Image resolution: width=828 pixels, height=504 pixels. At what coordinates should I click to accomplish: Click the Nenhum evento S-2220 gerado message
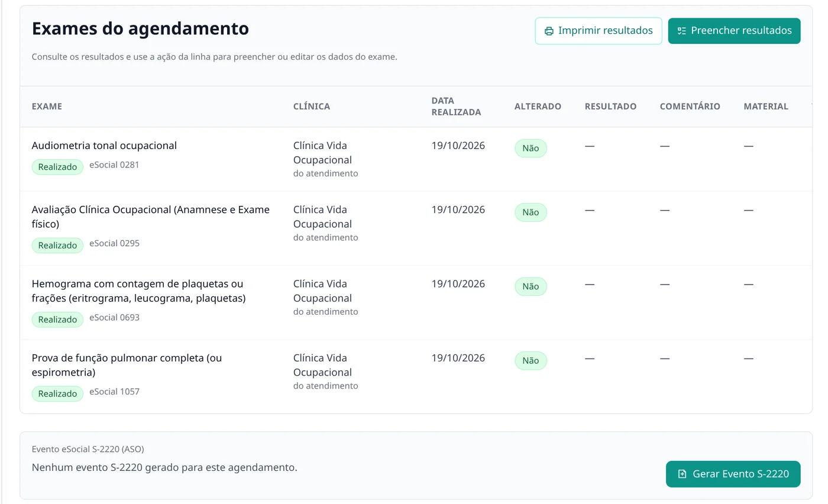[164, 467]
